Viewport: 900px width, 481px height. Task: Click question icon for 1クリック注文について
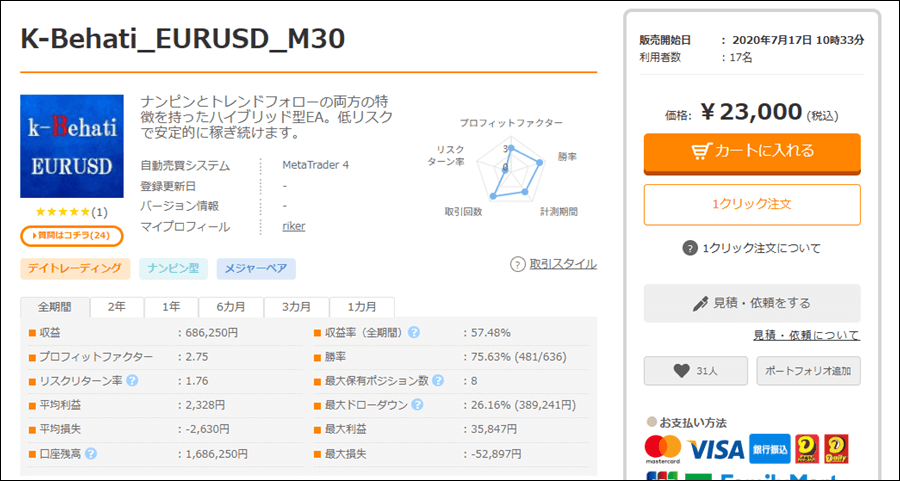690,248
